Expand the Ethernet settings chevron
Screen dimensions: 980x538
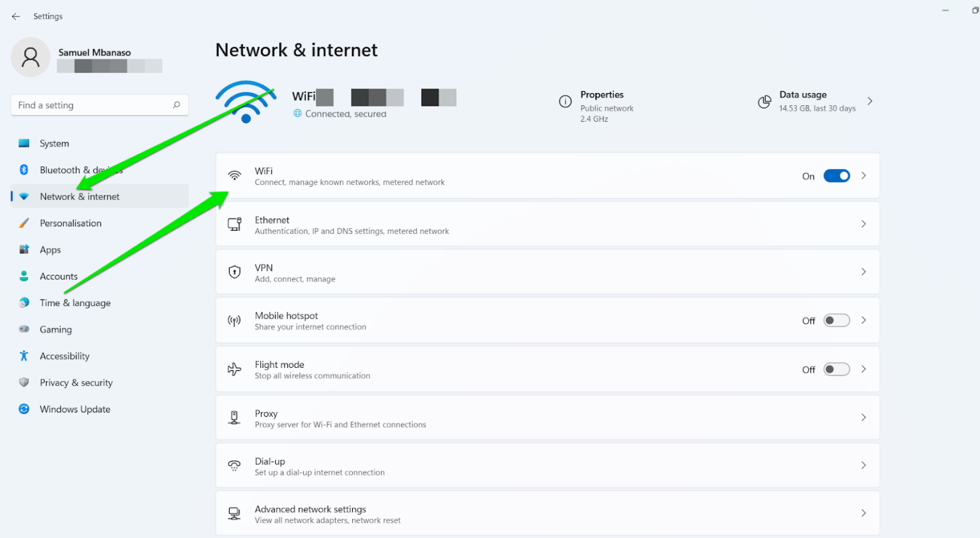click(863, 224)
